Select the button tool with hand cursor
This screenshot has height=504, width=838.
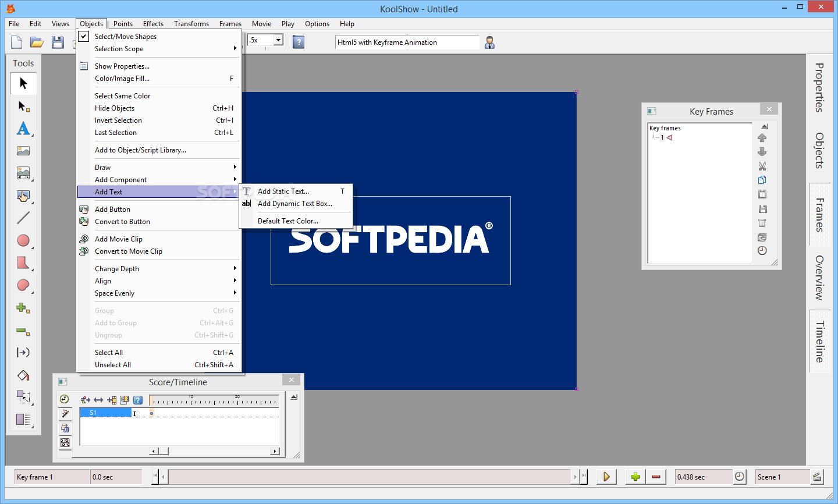click(23, 196)
